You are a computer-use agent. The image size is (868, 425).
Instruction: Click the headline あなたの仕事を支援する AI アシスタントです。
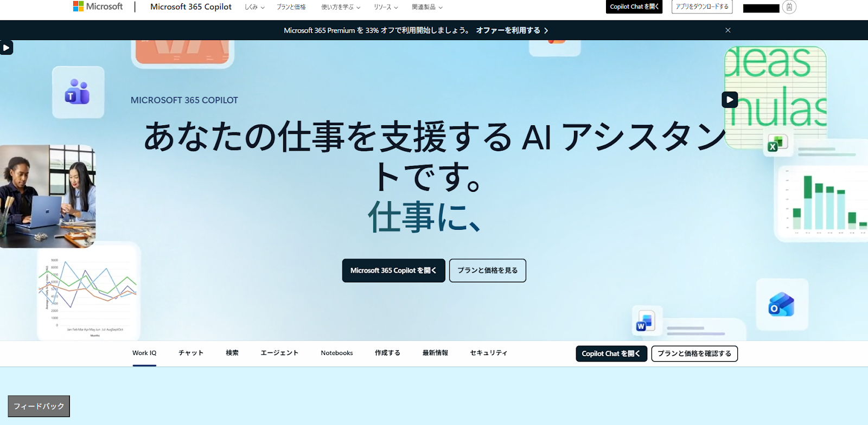point(434,156)
